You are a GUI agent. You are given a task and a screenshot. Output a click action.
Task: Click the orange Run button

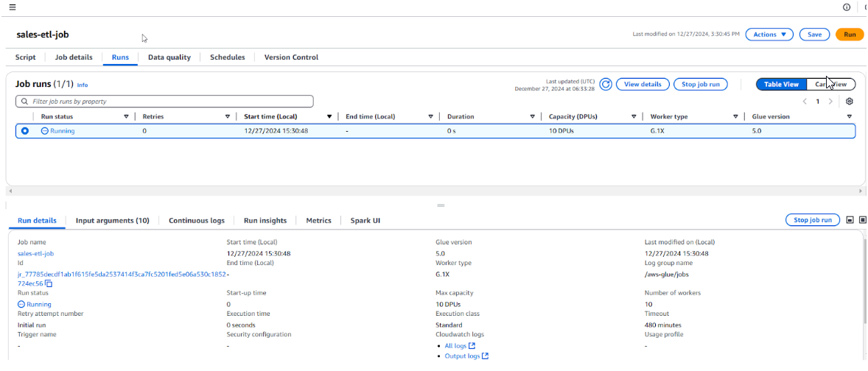tap(849, 35)
